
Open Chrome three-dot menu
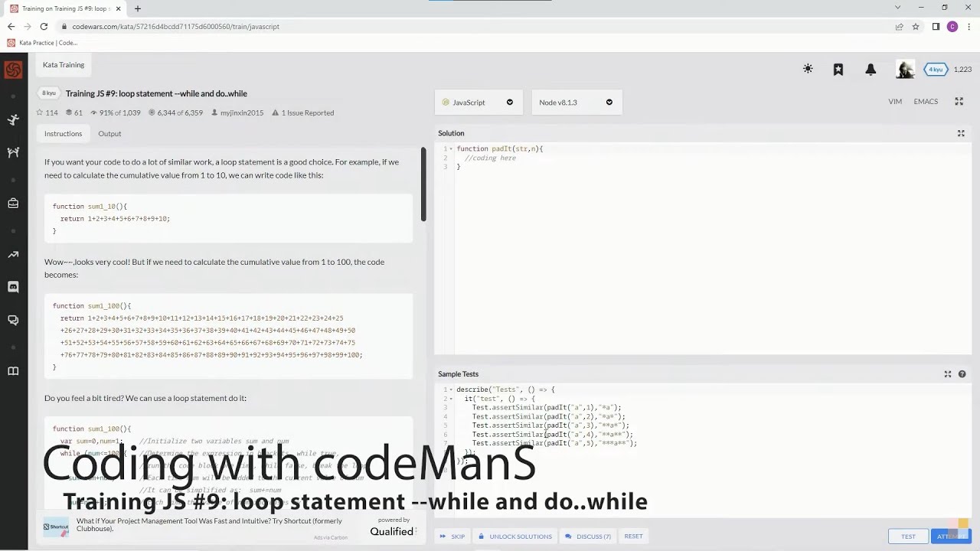tap(969, 27)
